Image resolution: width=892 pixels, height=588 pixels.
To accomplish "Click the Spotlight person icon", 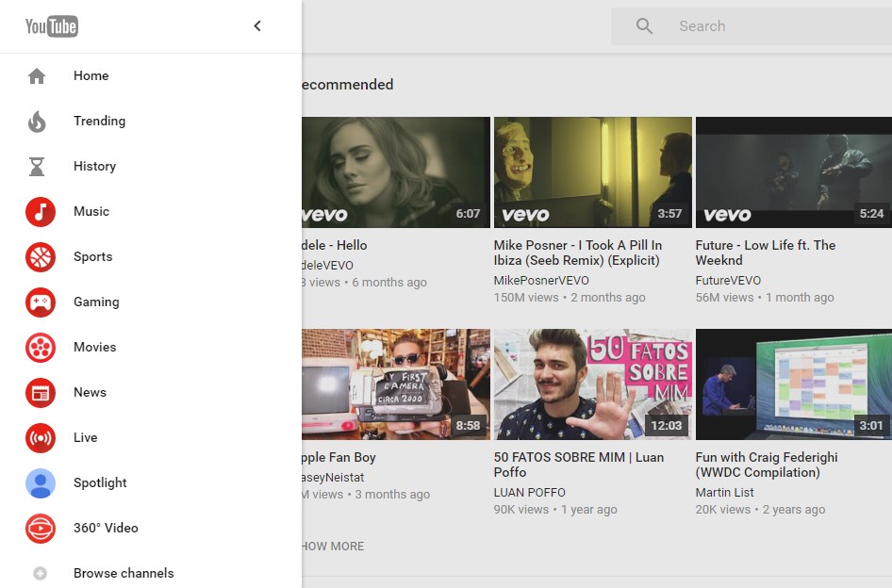I will coord(41,482).
